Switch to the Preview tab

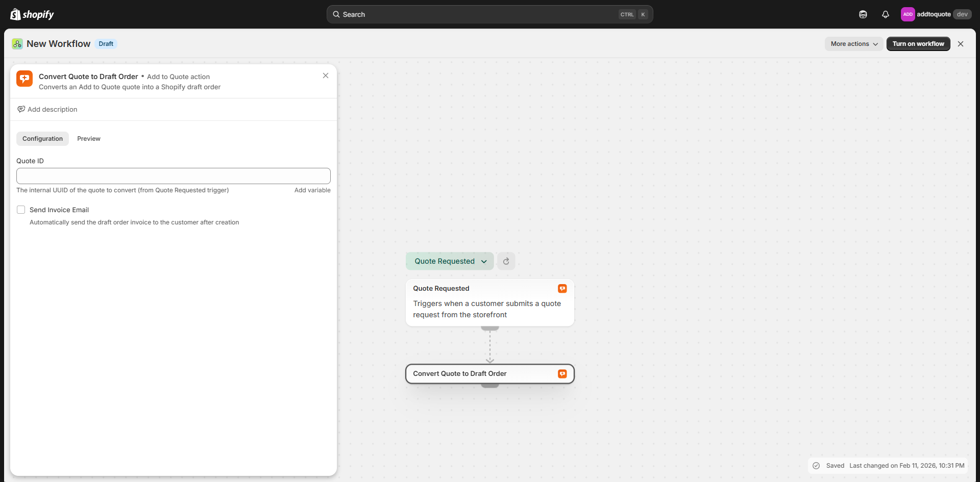point(88,138)
